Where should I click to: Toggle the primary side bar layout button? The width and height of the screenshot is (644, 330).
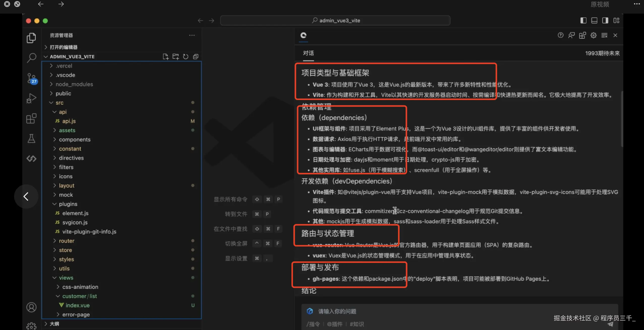[x=583, y=20]
